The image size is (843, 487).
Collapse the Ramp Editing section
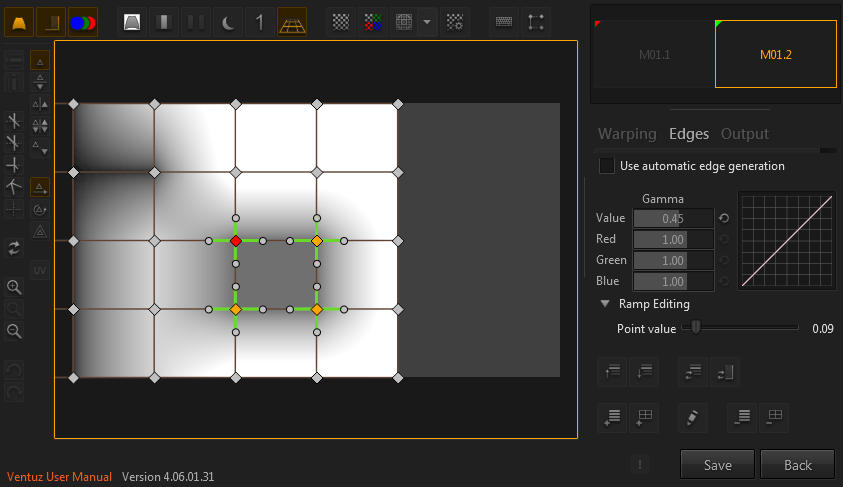[x=605, y=304]
